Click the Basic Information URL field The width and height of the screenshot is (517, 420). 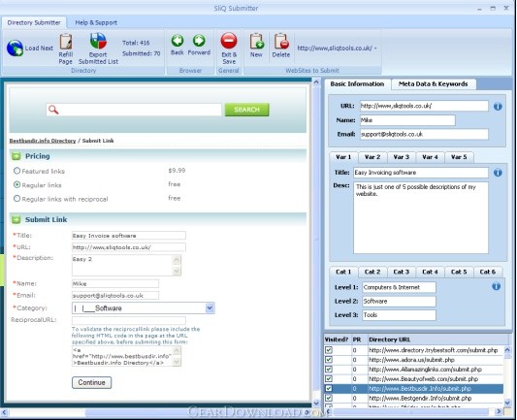[424, 106]
